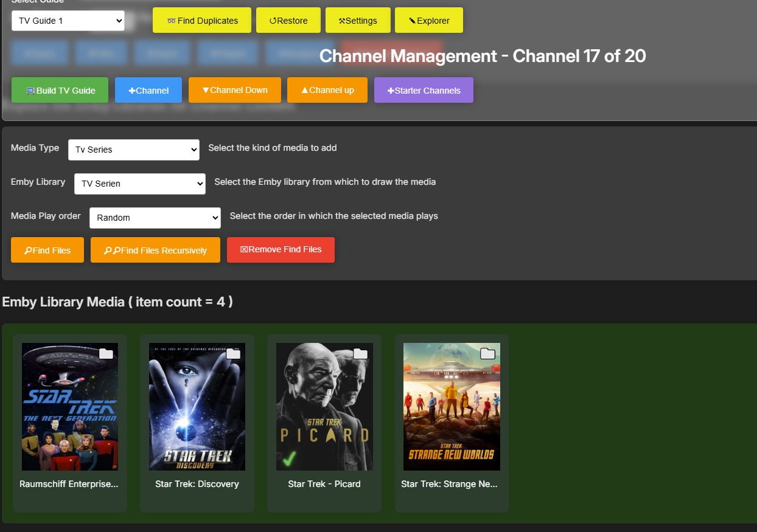Screen dimensions: 757x532
Task: Open the Media Type dropdown
Action: pyautogui.click(x=134, y=150)
